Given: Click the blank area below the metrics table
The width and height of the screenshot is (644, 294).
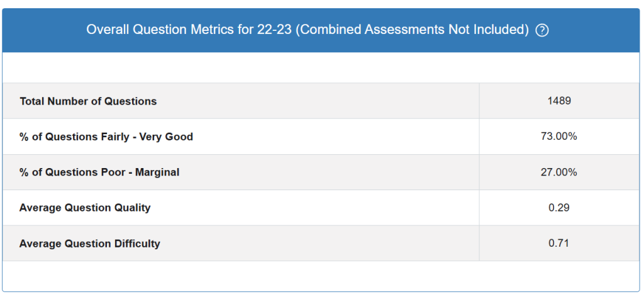Looking at the screenshot, I should (321, 276).
